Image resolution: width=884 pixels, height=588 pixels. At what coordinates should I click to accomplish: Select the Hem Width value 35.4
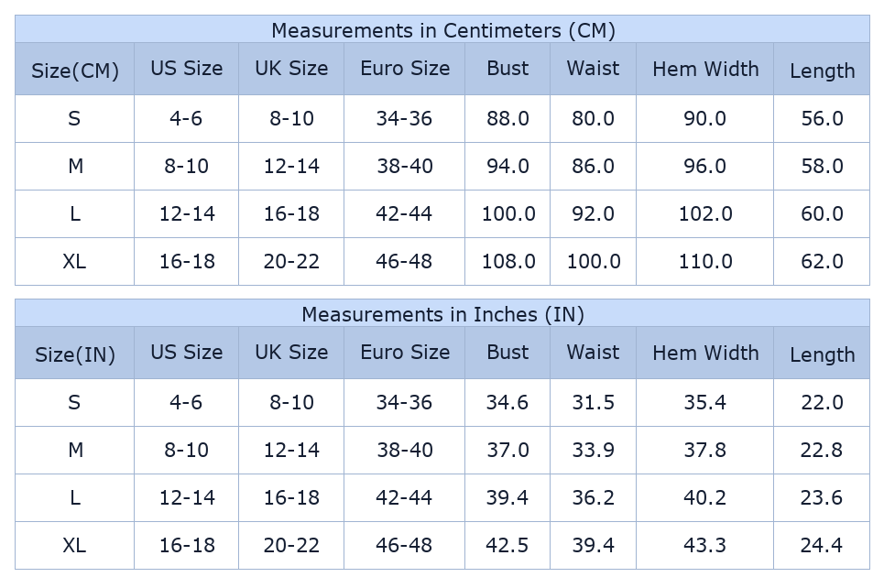[x=705, y=403]
